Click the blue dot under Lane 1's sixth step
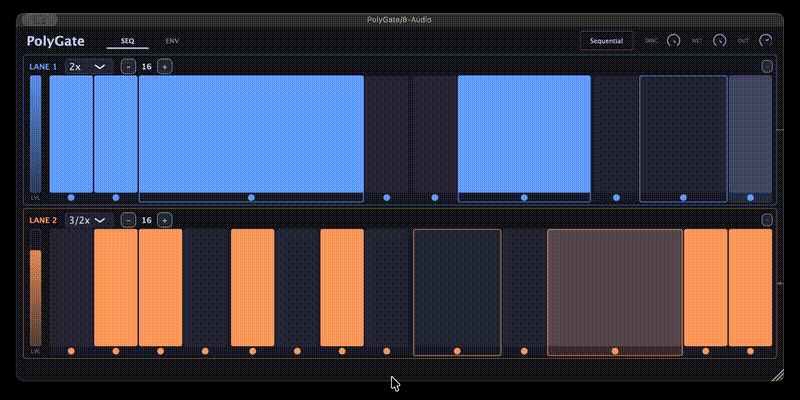 tap(524, 197)
